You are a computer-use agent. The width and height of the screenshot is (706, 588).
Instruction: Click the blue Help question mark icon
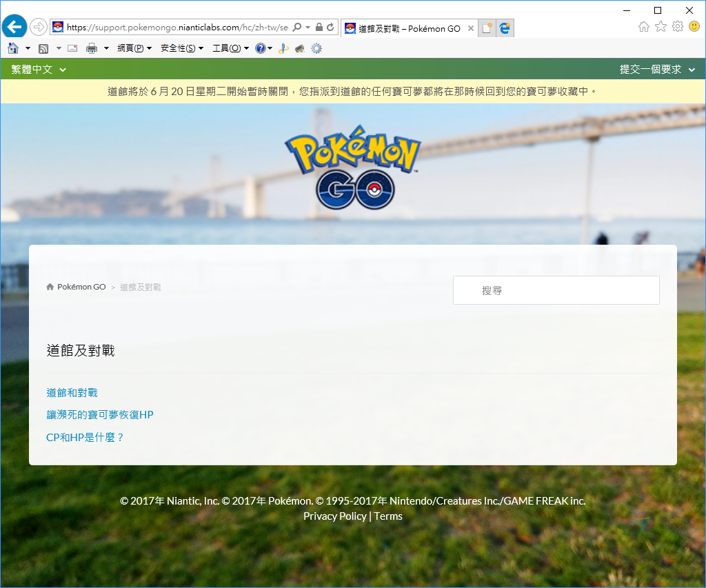pos(260,48)
